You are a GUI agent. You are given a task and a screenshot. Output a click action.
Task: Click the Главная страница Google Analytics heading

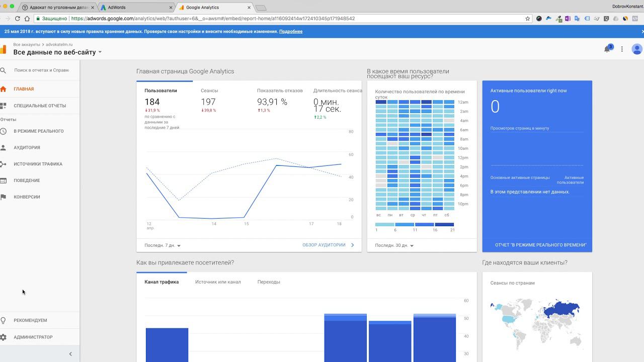(185, 71)
